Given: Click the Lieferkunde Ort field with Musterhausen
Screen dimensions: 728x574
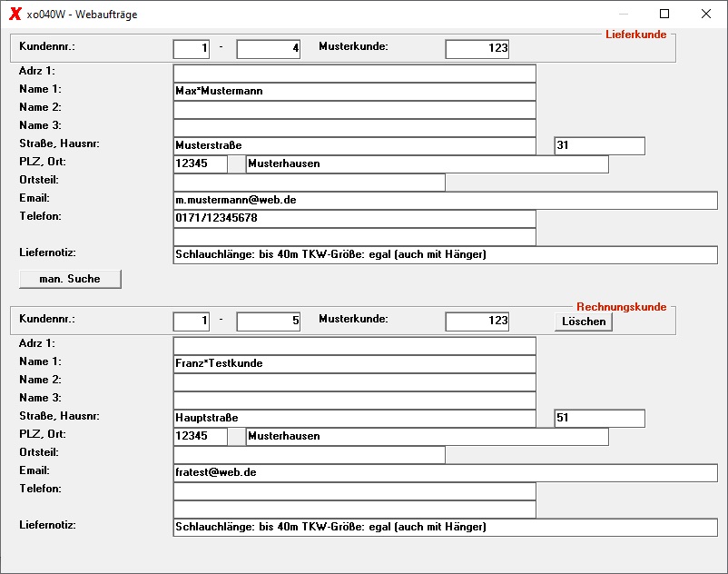Looking at the screenshot, I should (x=428, y=163).
